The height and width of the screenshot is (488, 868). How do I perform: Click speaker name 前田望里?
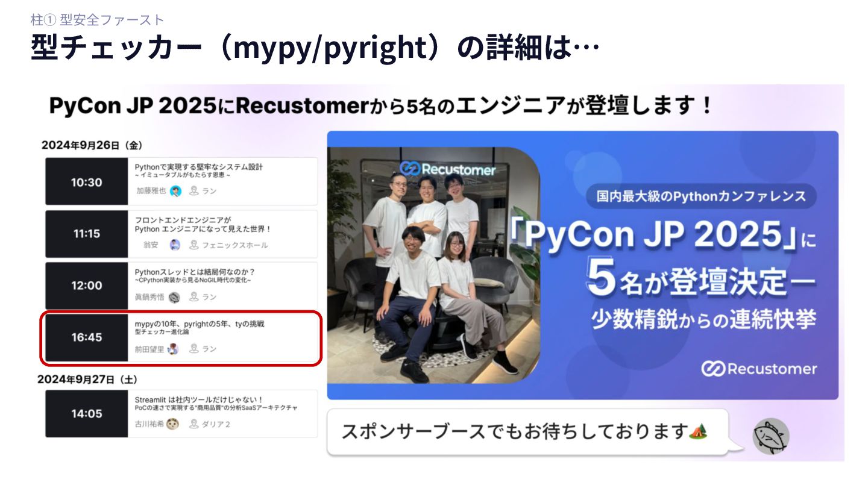coord(149,349)
